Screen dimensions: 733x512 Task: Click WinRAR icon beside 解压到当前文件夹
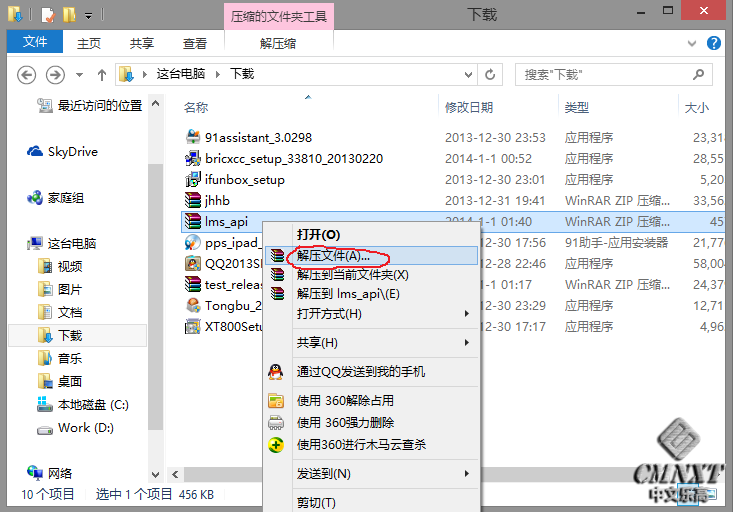click(x=278, y=274)
